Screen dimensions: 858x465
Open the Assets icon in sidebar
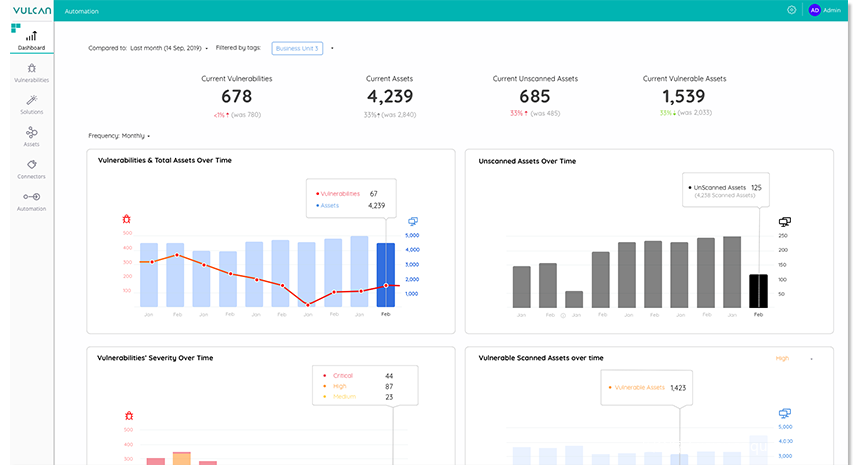pos(31,133)
